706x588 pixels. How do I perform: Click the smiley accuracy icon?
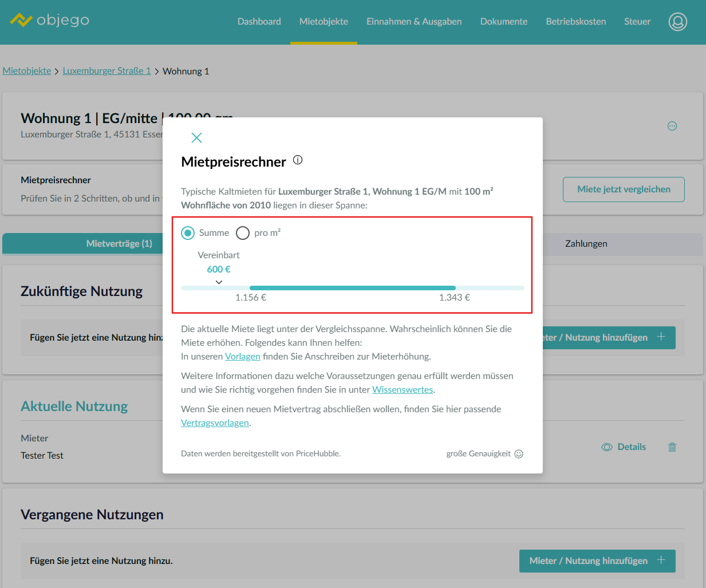[519, 454]
